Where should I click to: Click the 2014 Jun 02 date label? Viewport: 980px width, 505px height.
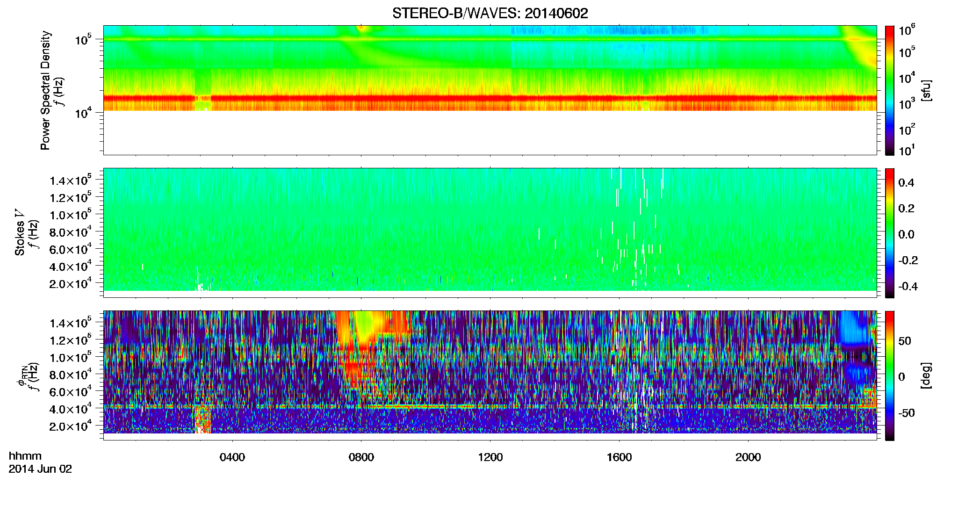coord(40,469)
